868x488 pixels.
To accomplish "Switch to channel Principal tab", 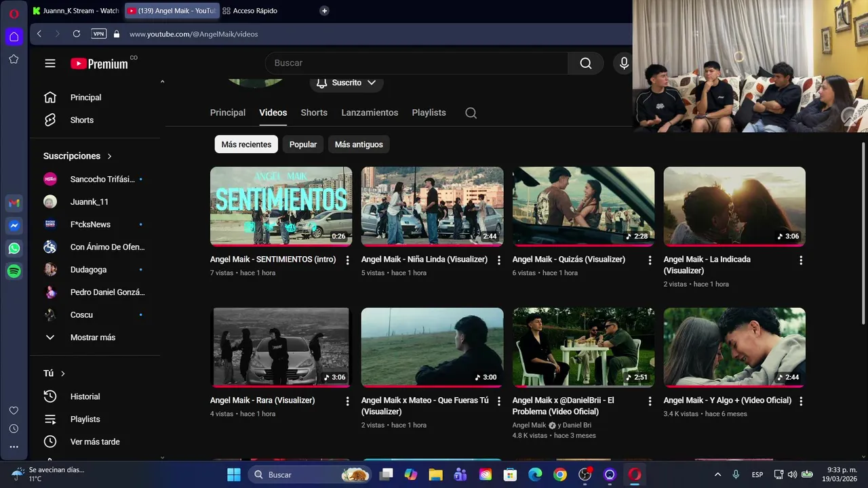I will pos(228,113).
